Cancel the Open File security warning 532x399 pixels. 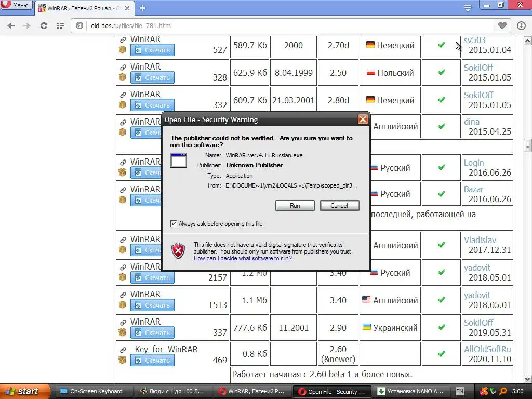[339, 205]
